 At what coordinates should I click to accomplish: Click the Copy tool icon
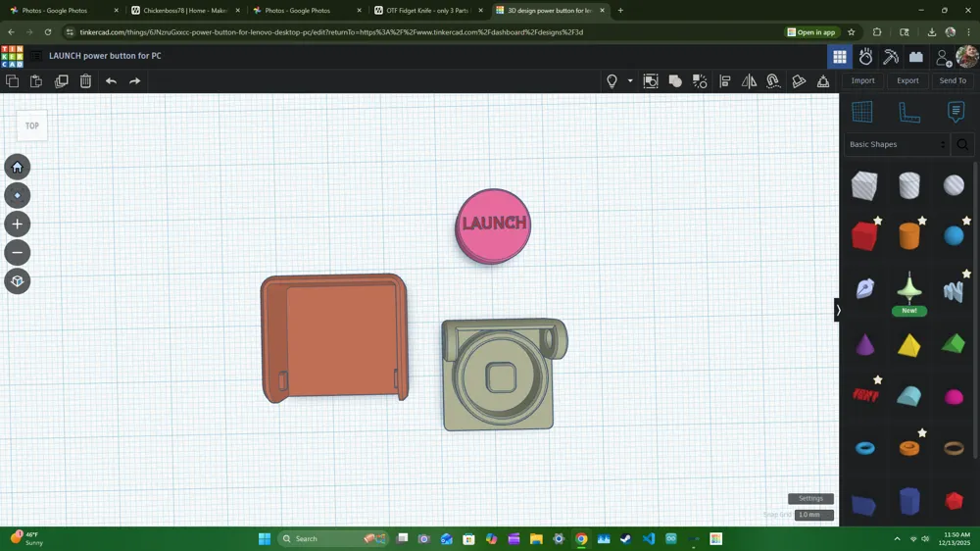click(12, 80)
